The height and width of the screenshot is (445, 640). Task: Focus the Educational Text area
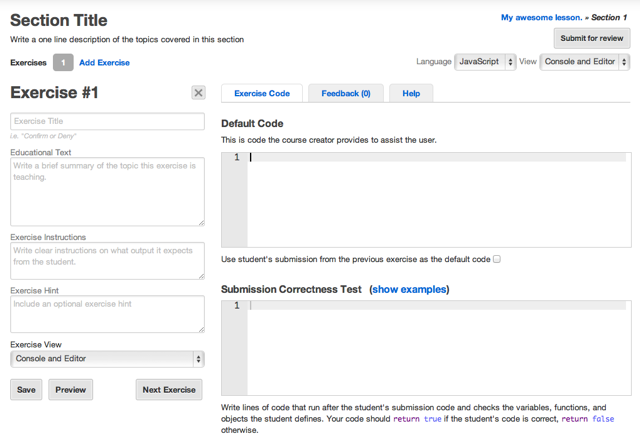point(107,191)
